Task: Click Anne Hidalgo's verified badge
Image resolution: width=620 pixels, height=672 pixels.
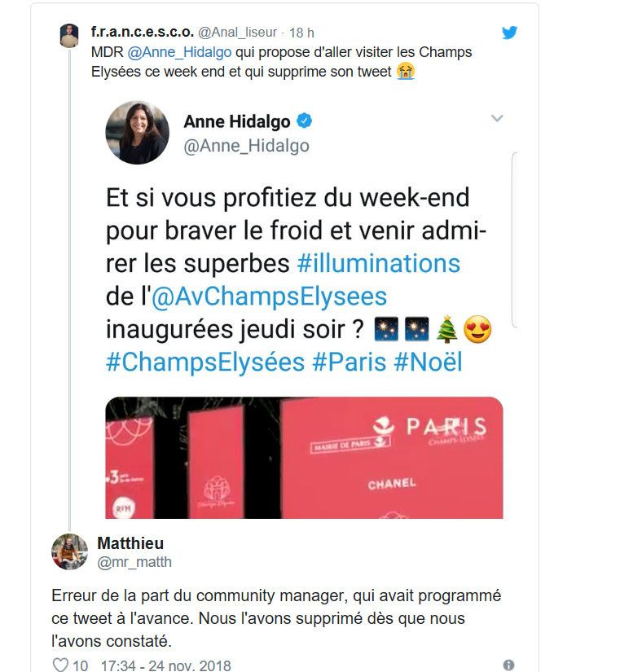Action: [x=305, y=121]
